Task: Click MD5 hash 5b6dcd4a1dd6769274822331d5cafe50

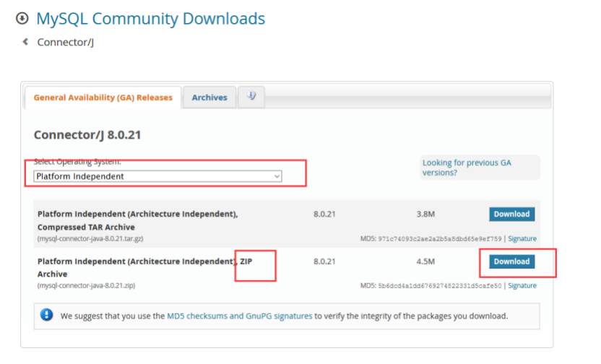Action: [440, 286]
